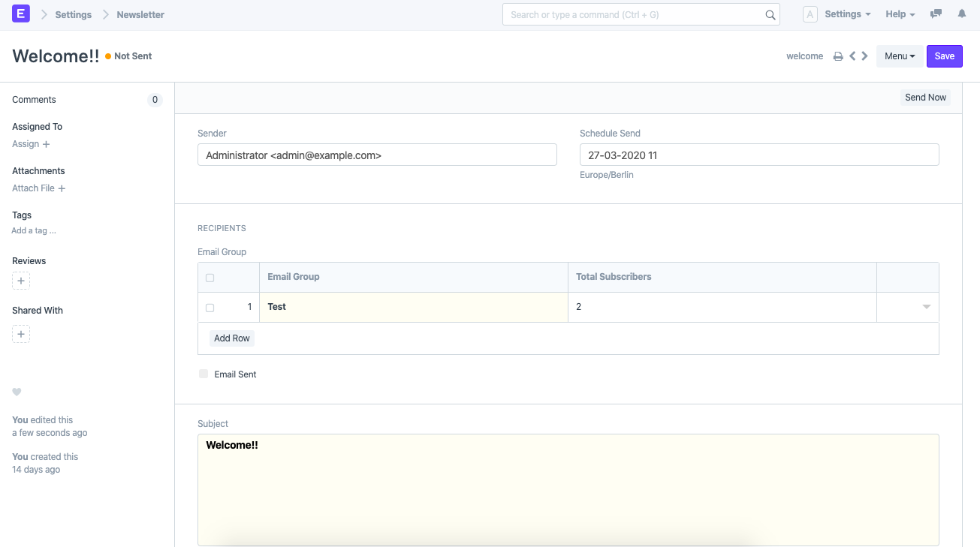The height and width of the screenshot is (547, 980).
Task: Open the notifications bell
Action: coord(962,14)
